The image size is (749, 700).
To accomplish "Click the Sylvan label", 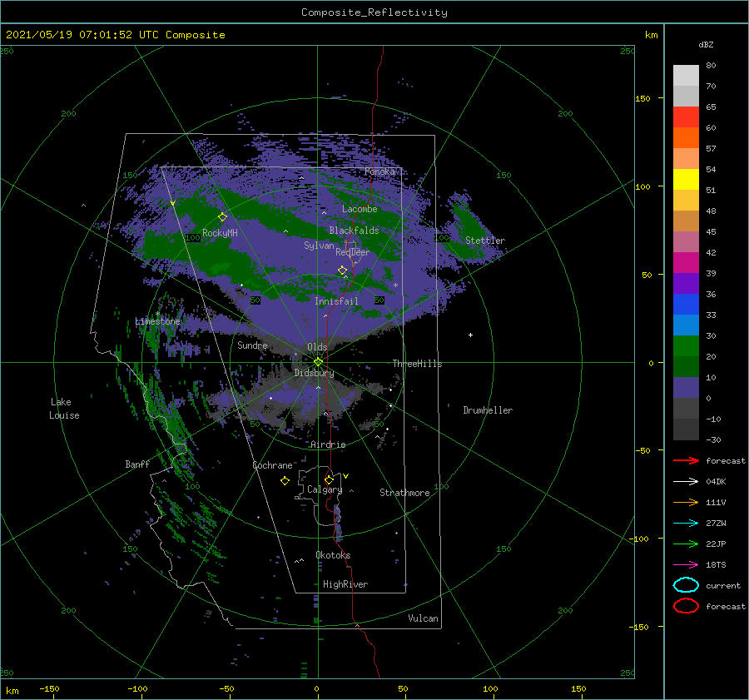I will [319, 246].
